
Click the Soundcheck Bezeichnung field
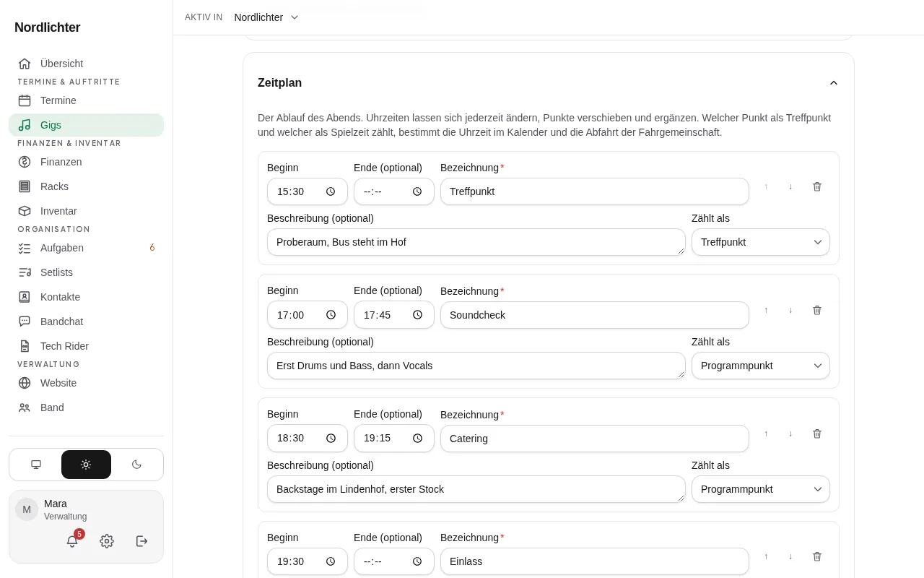[595, 315]
